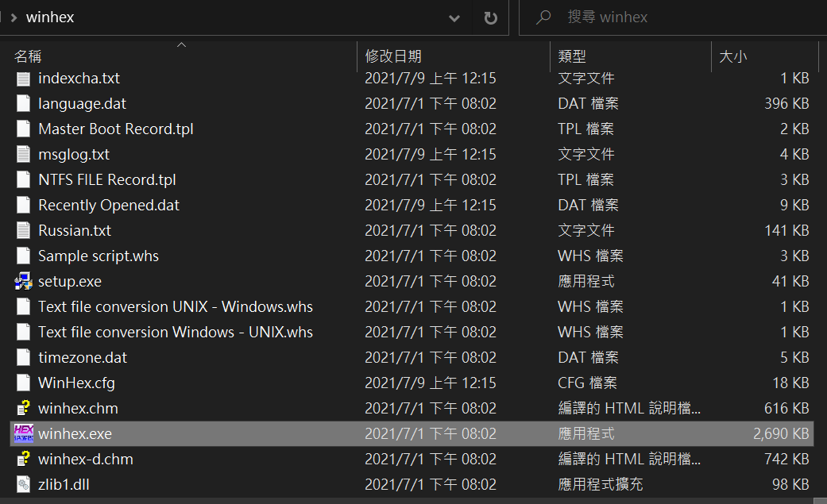Viewport: 827px width, 504px height.
Task: Select the file name WinHex.cfg
Action: [x=76, y=383]
